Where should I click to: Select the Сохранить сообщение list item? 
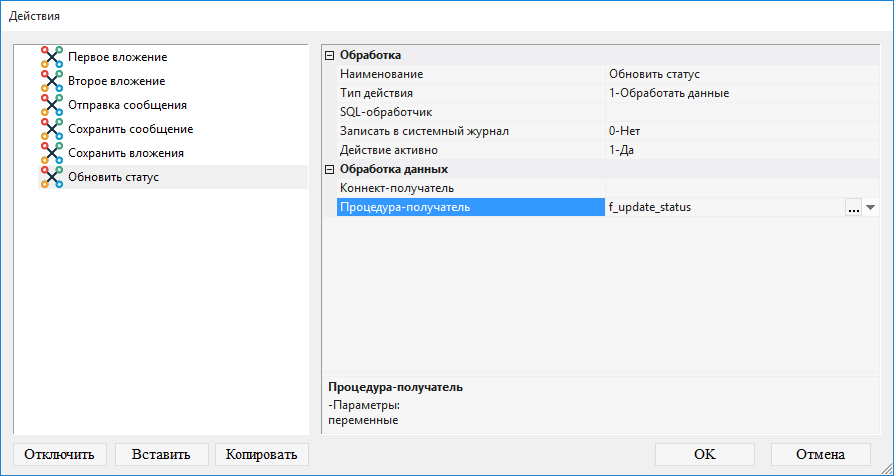coord(130,129)
